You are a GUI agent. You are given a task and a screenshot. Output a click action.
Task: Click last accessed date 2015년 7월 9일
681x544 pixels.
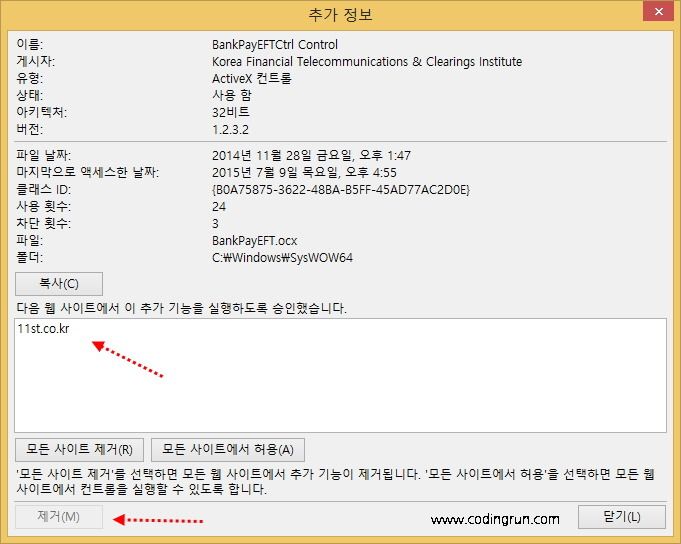click(304, 172)
